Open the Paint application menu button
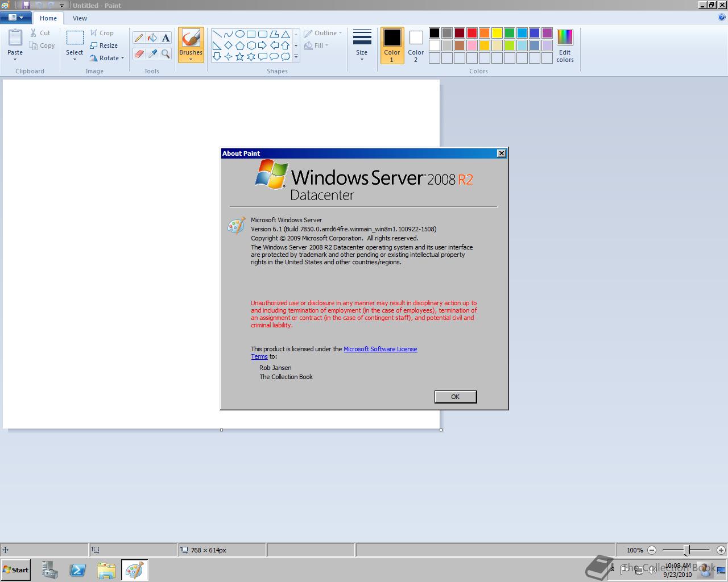 coord(15,18)
